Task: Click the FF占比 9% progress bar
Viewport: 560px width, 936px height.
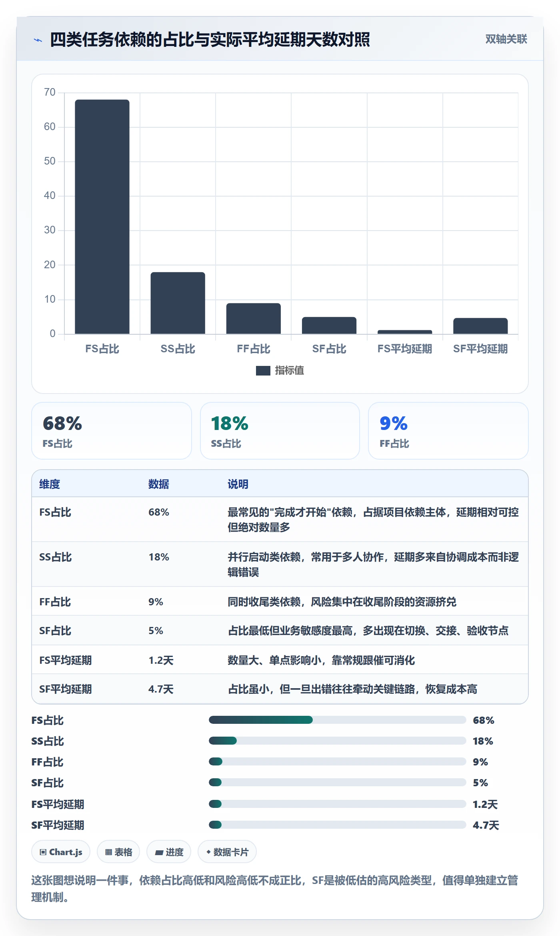Action: pos(337,761)
